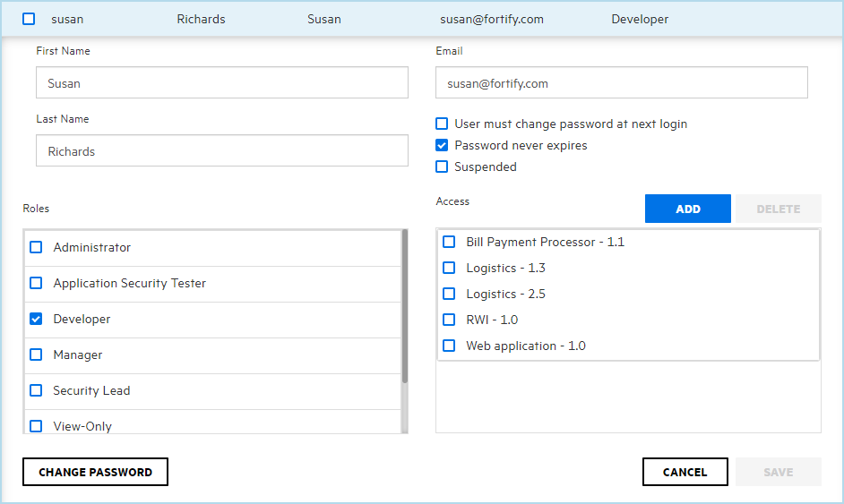The image size is (844, 504).
Task: Toggle 'User must change password at next login'
Action: click(442, 124)
